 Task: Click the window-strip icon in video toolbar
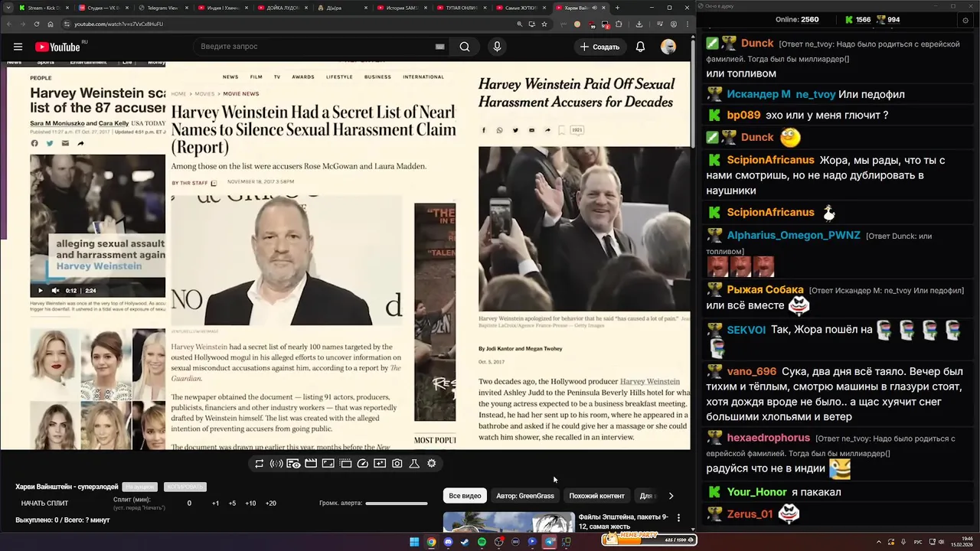pos(345,464)
